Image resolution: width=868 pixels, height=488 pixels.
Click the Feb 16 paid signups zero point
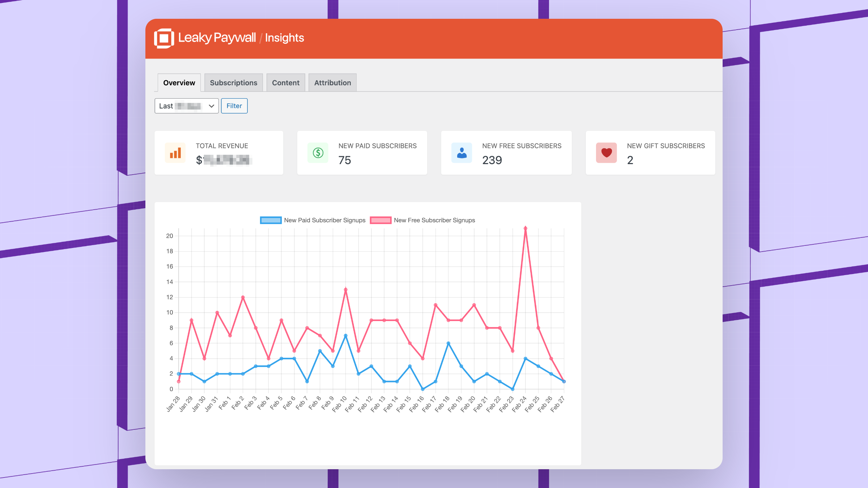pos(423,389)
